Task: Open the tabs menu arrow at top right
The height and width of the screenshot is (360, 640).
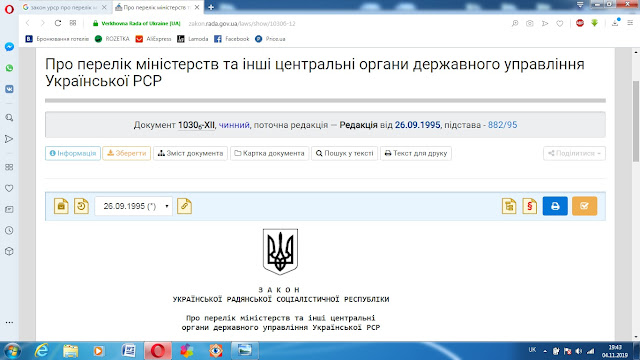Action: 580,5
